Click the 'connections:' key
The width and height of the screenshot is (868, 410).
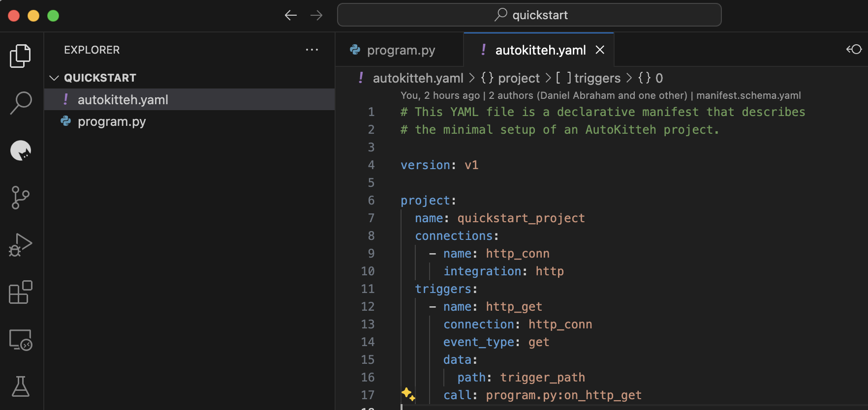(x=457, y=236)
